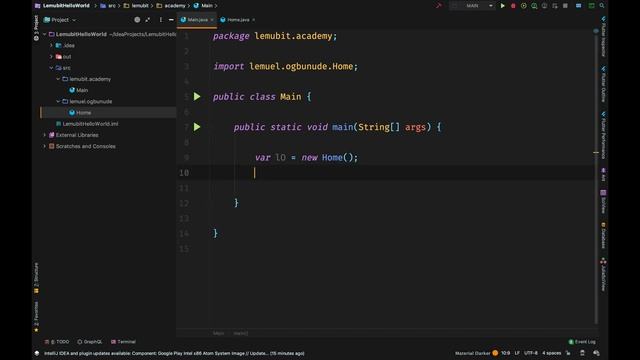
Task: Click the tool windows quick-access icon at bottom-left
Action: (x=37, y=353)
